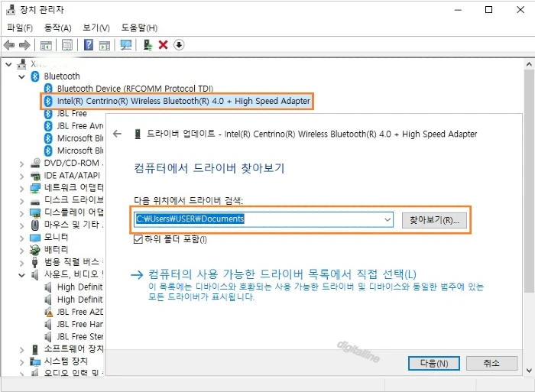Image resolution: width=535 pixels, height=392 pixels.
Task: Select the first High Definit audio device
Action: 79,287
